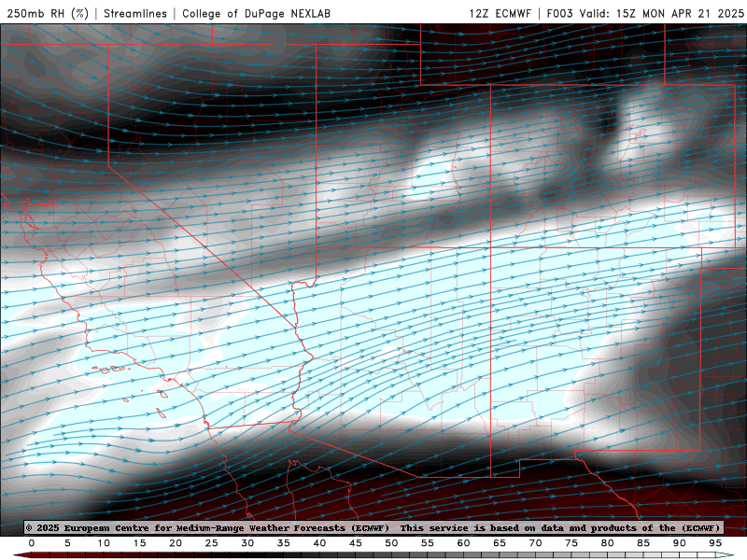Click the "60" value on color scale

(463, 543)
